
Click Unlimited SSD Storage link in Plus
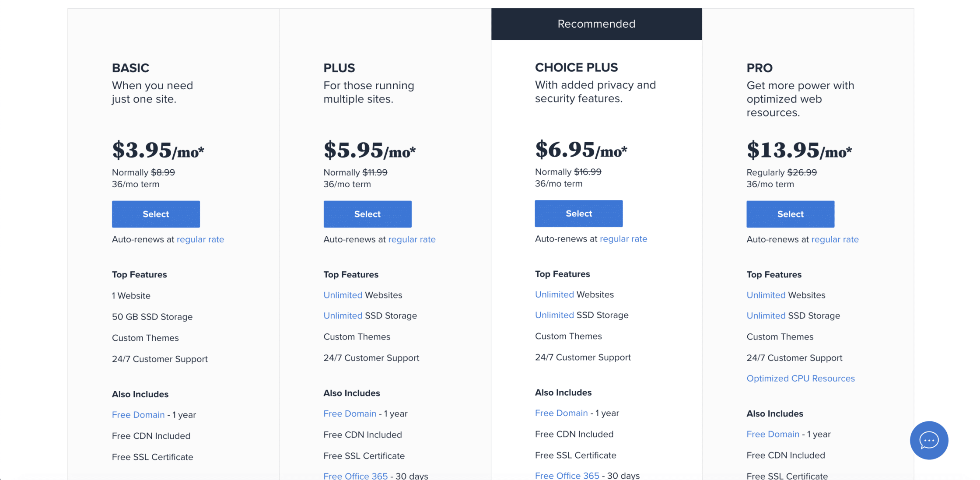pyautogui.click(x=343, y=315)
